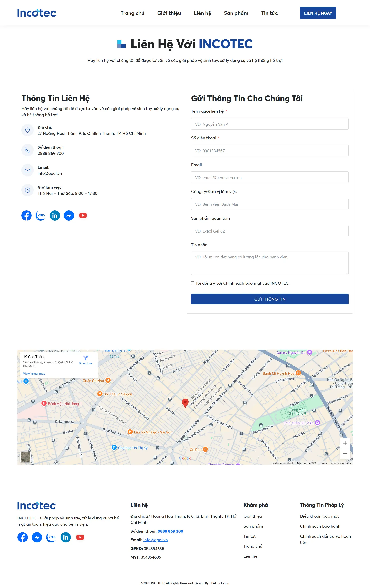Focus the Sản phẩm quan tâm field
The image size is (370, 588).
(270, 231)
